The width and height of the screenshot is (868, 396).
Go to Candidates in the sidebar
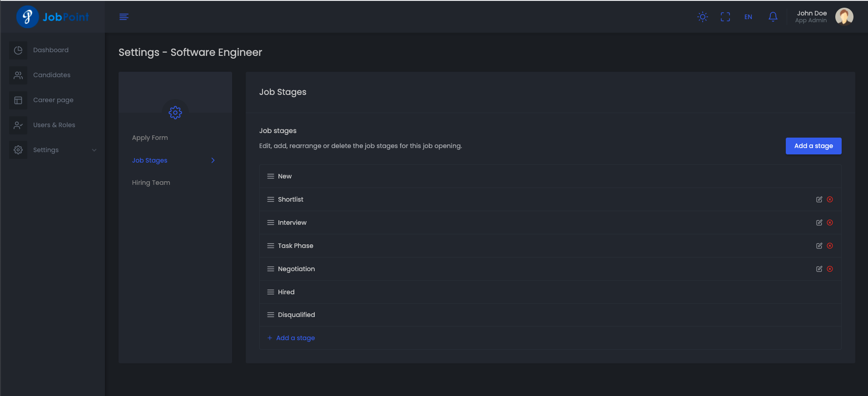click(52, 75)
